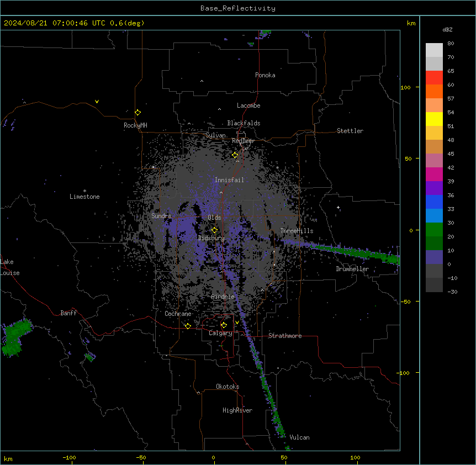Screen dimensions: 476x465
Task: Click the ThreeHills label
Action: click(x=297, y=231)
